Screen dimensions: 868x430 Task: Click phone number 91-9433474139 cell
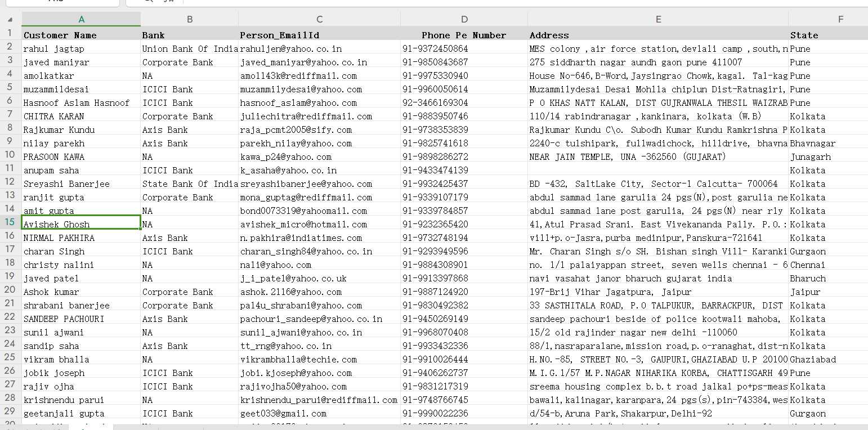tap(464, 171)
